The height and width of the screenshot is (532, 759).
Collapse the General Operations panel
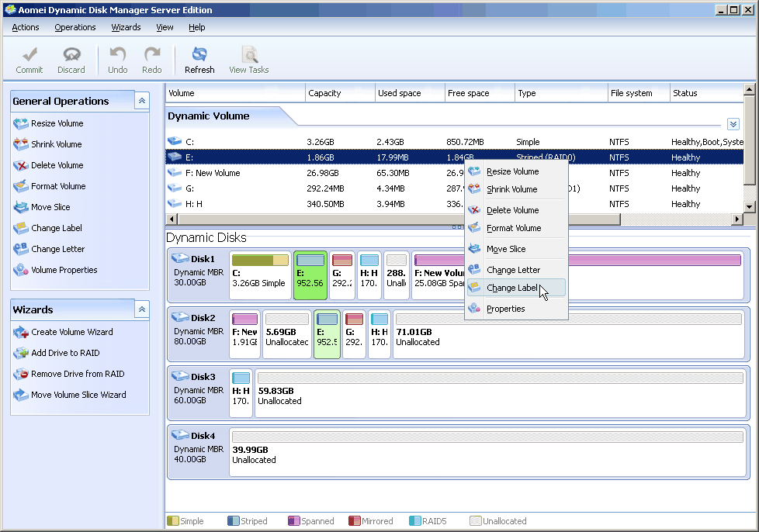(141, 101)
